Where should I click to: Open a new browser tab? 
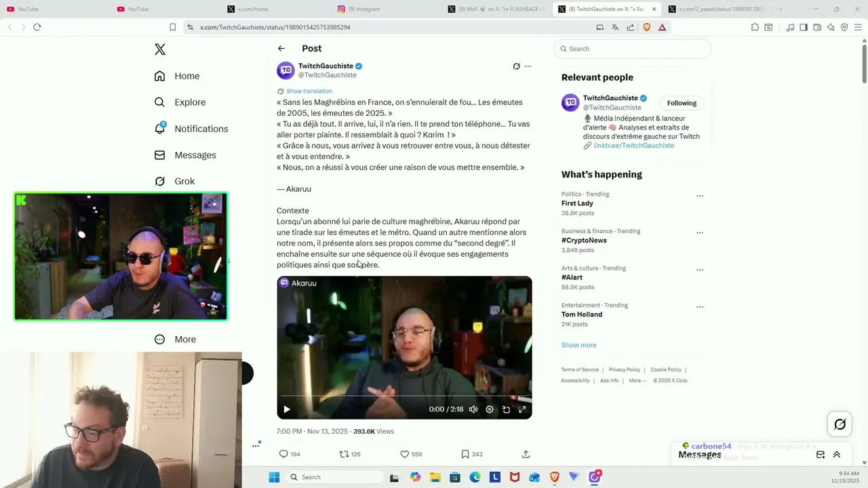pos(781,9)
